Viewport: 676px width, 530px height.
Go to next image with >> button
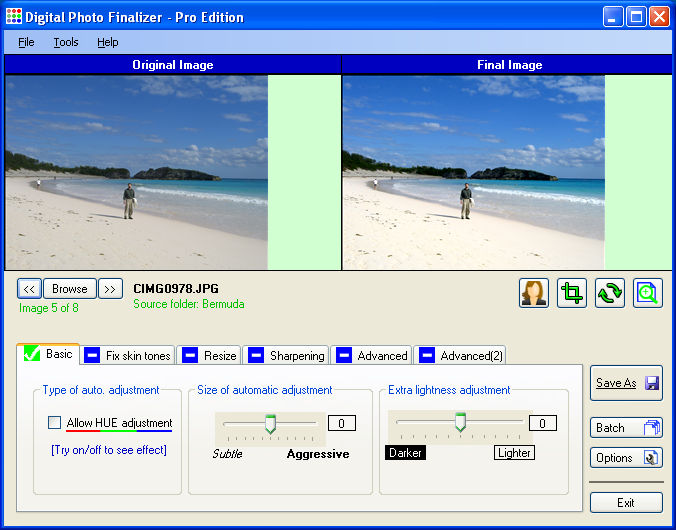pos(110,289)
